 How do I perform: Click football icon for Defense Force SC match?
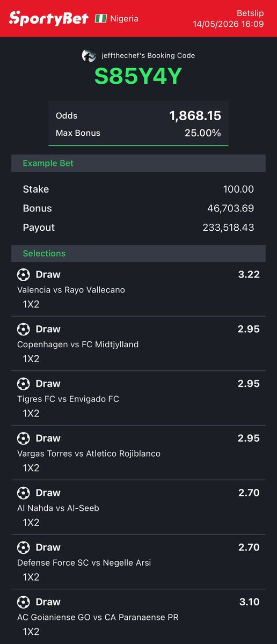[24, 547]
